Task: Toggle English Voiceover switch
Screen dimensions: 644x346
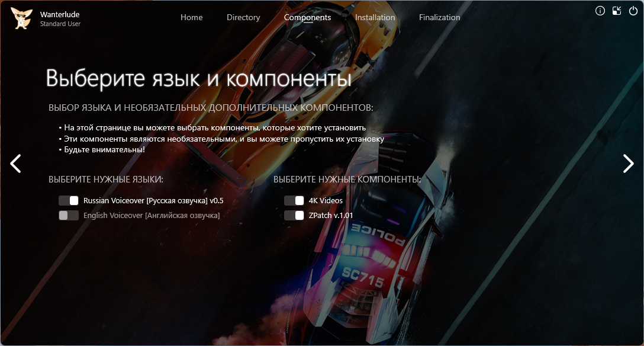Action: 69,215
